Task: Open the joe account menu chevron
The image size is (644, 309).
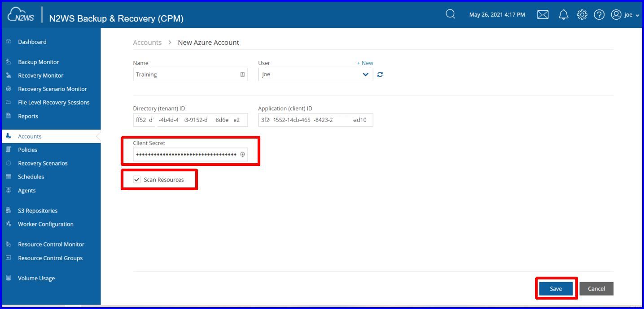Action: point(637,15)
